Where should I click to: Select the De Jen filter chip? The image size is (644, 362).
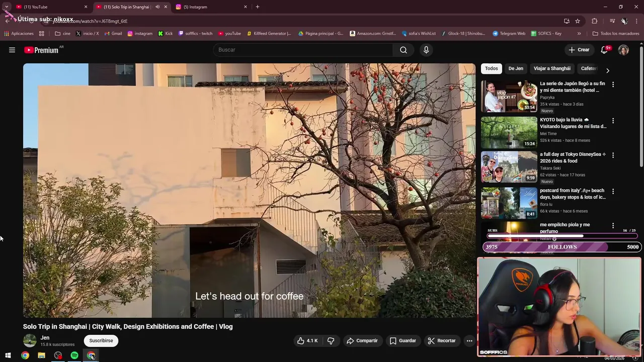516,68
